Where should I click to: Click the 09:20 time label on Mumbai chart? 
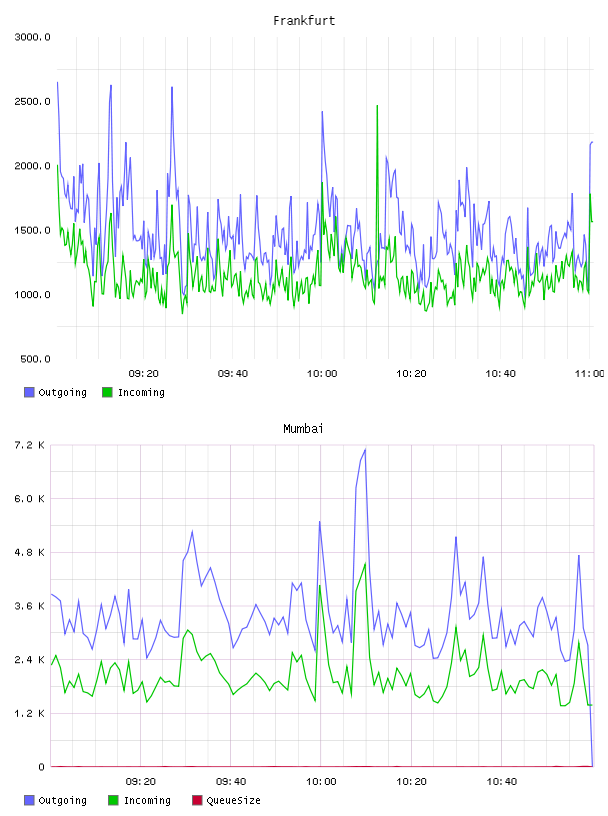(x=141, y=782)
